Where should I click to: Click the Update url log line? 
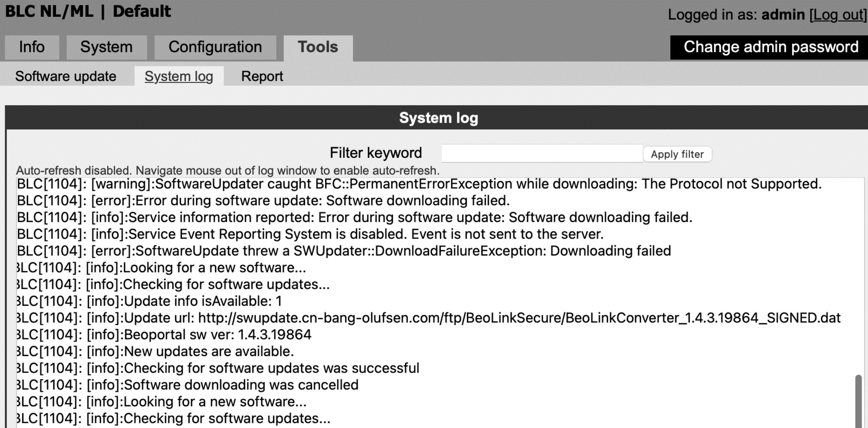(x=428, y=318)
